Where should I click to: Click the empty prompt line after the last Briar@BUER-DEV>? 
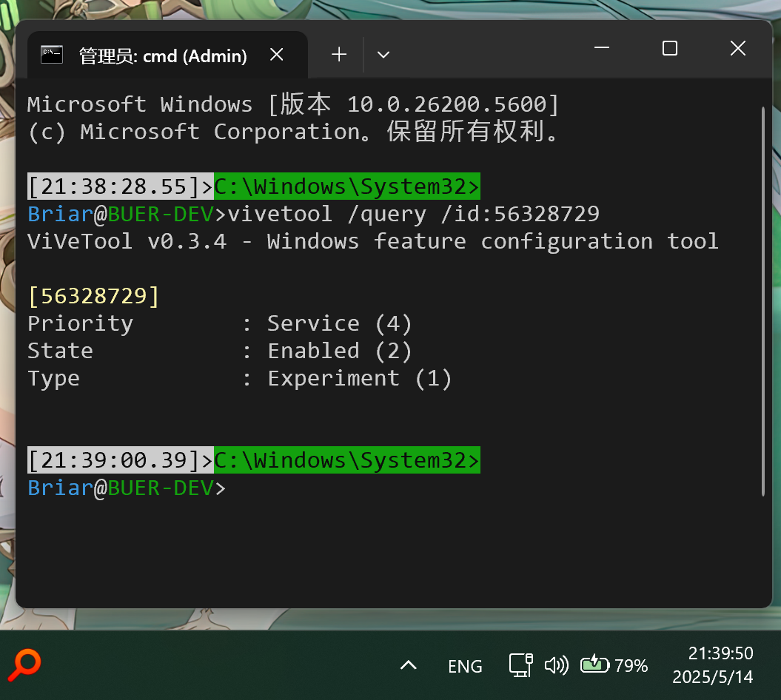pos(370,488)
